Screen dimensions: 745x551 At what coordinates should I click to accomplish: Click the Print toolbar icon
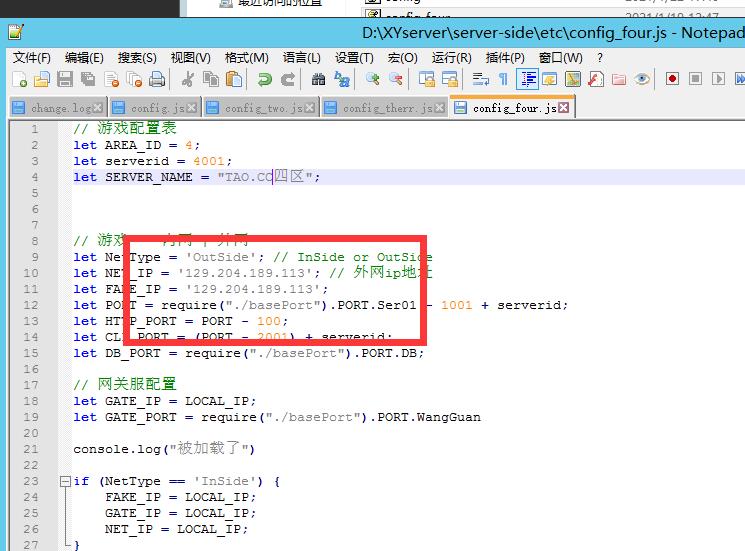(157, 79)
